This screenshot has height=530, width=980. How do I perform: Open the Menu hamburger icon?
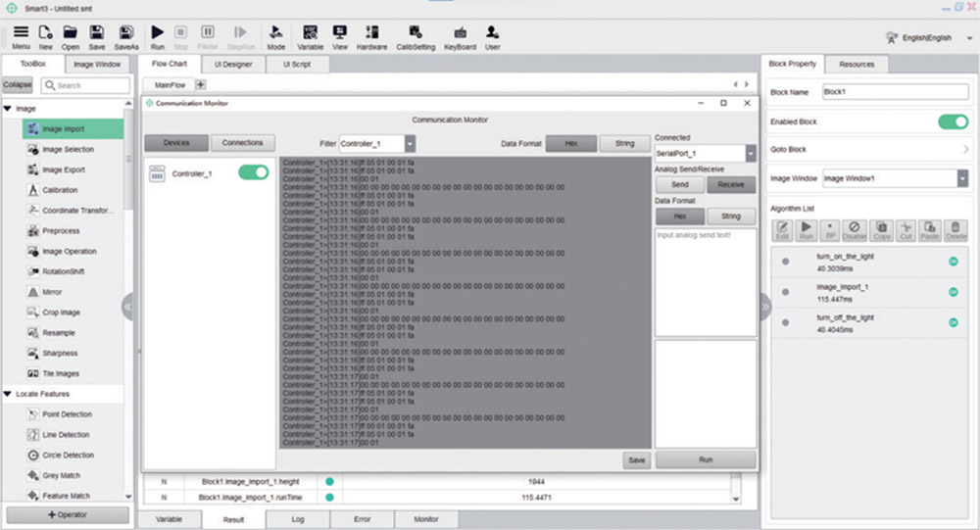pos(21,37)
